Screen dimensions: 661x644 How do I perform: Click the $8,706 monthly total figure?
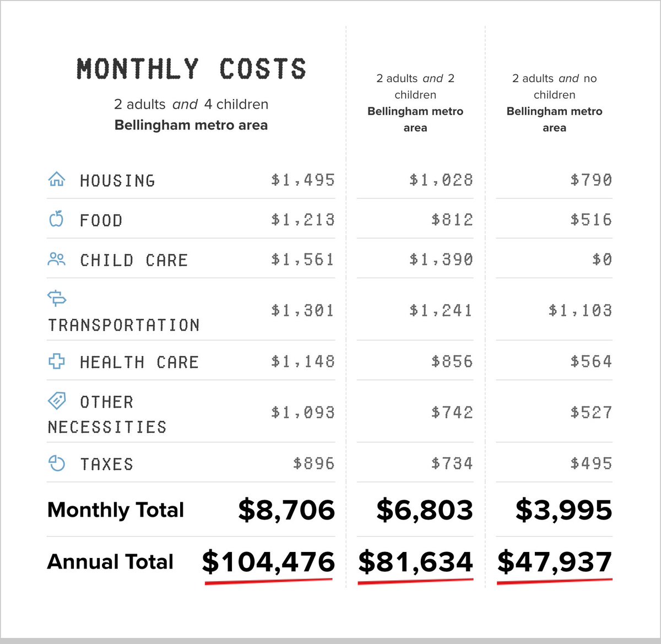pos(286,510)
